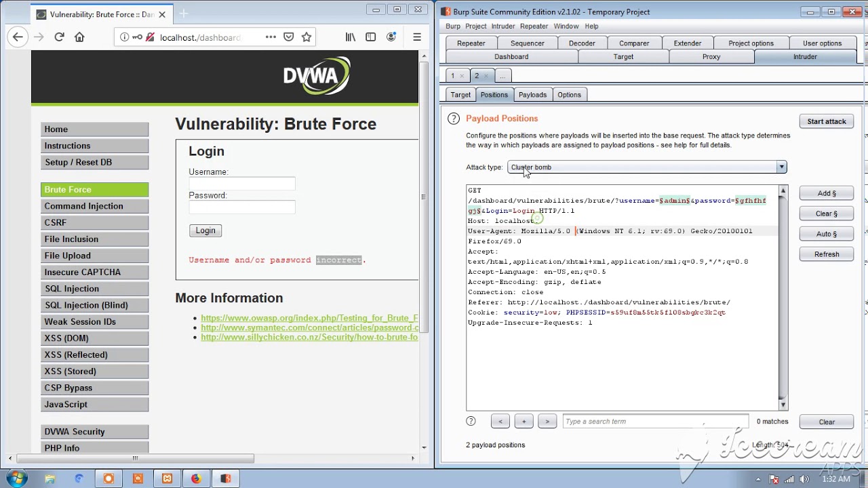Open the Help menu in Burp Suite
868x488 pixels.
point(591,26)
